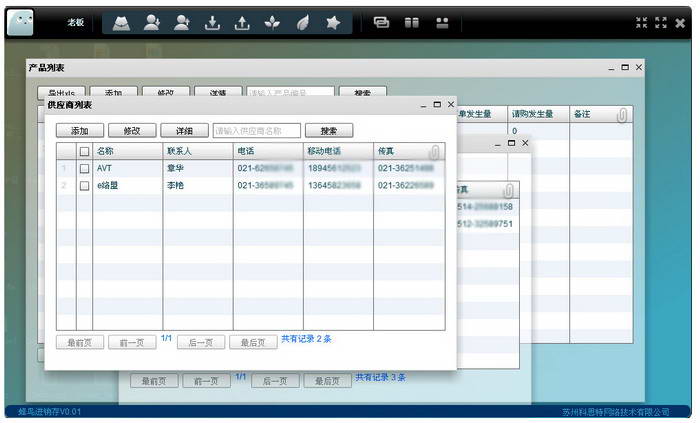700x423 pixels.
Task: Click the star toolbar icon
Action: pos(333,23)
